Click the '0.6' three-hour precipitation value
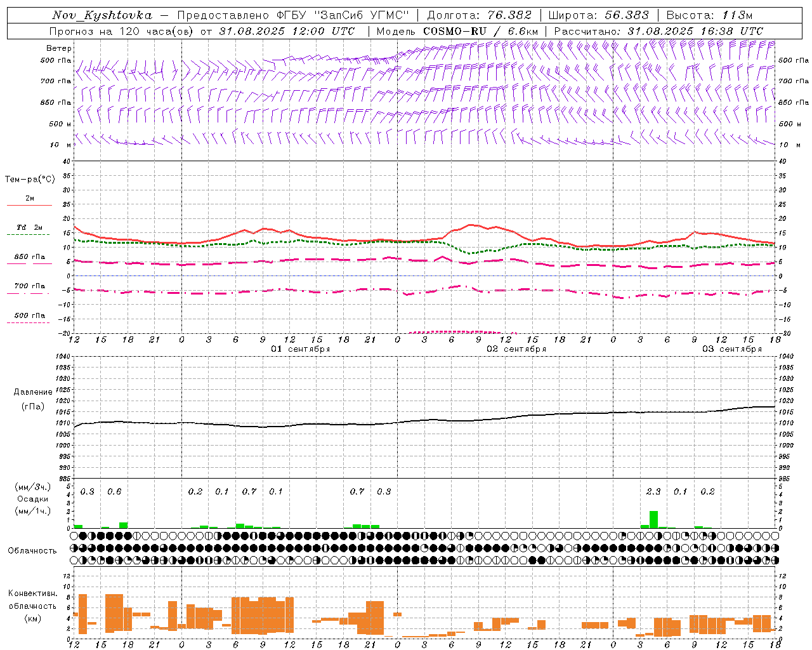This screenshot has height=650, width=812. pyautogui.click(x=114, y=491)
